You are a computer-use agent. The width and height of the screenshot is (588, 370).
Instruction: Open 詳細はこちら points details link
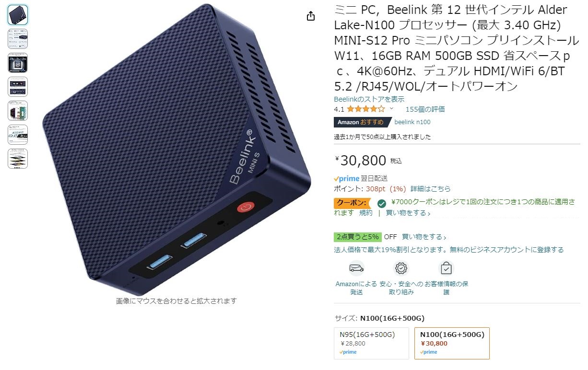point(431,189)
